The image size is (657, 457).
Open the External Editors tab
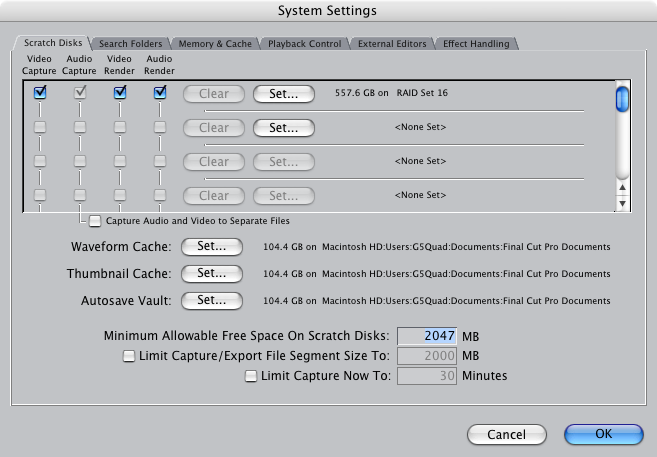(392, 44)
